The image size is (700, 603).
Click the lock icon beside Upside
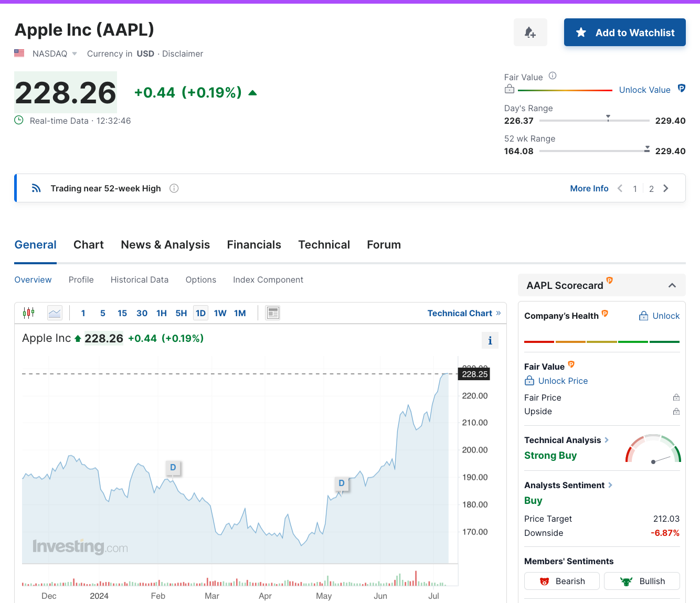pyautogui.click(x=676, y=412)
